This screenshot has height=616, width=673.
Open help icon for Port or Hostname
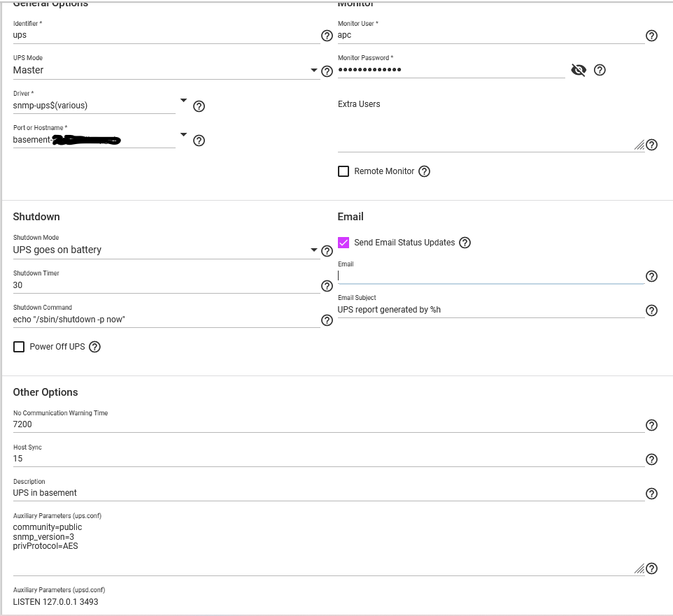199,141
